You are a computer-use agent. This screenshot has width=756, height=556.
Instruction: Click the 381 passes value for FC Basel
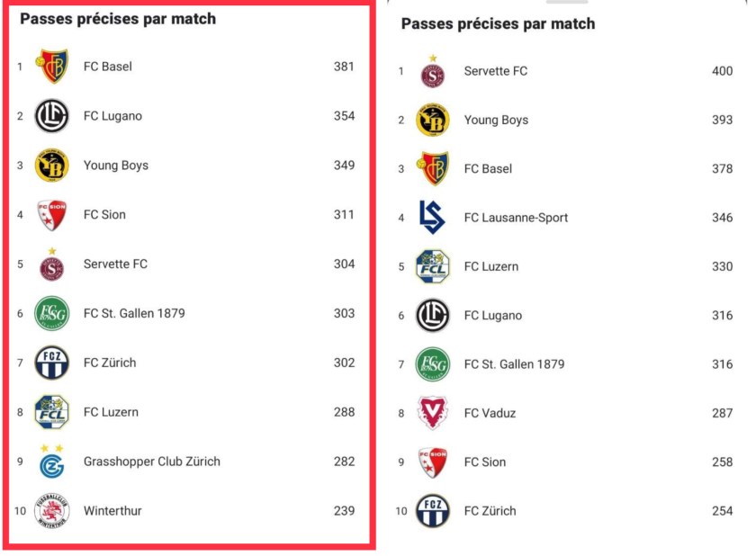pos(344,67)
